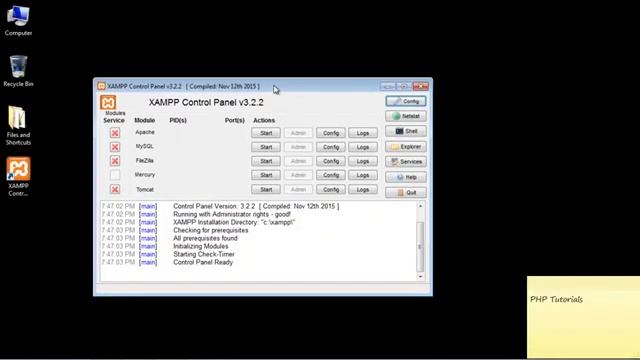The width and height of the screenshot is (640, 360).
Task: View Logs for Tomcat module
Action: 363,189
